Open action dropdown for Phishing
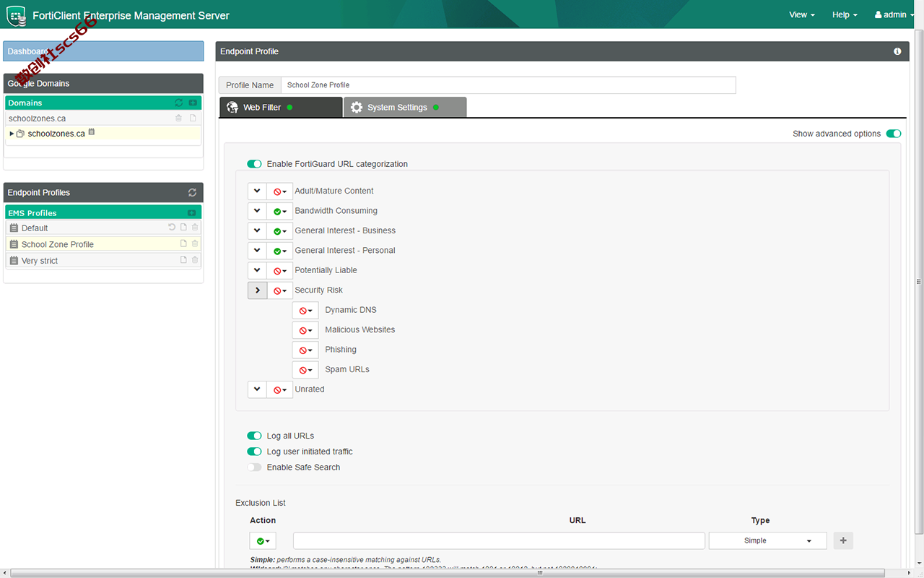Screen dimensions: 924x578 coord(305,350)
